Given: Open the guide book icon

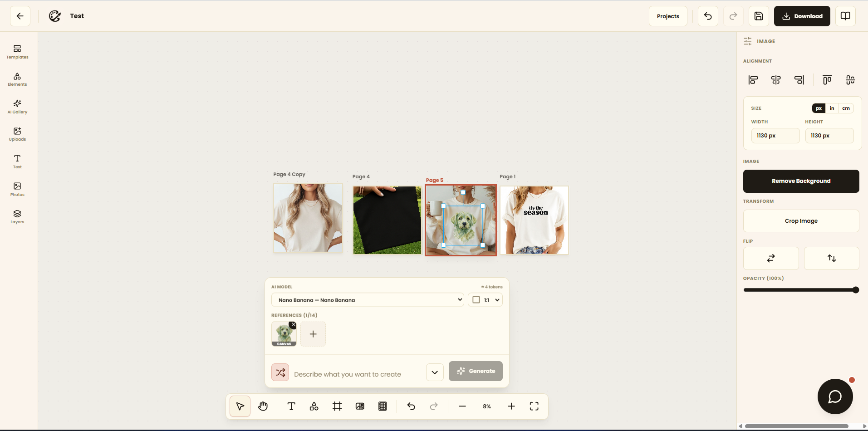Looking at the screenshot, I should pyautogui.click(x=845, y=16).
